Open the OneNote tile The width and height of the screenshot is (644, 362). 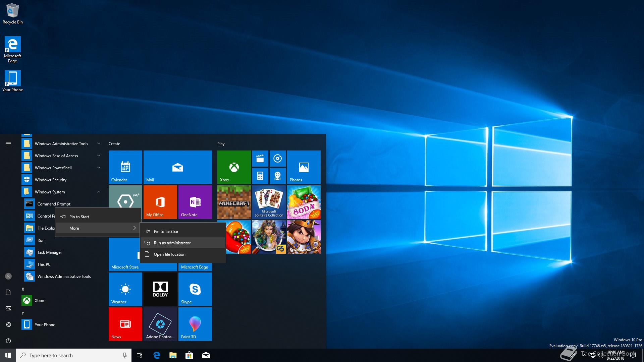pyautogui.click(x=195, y=202)
